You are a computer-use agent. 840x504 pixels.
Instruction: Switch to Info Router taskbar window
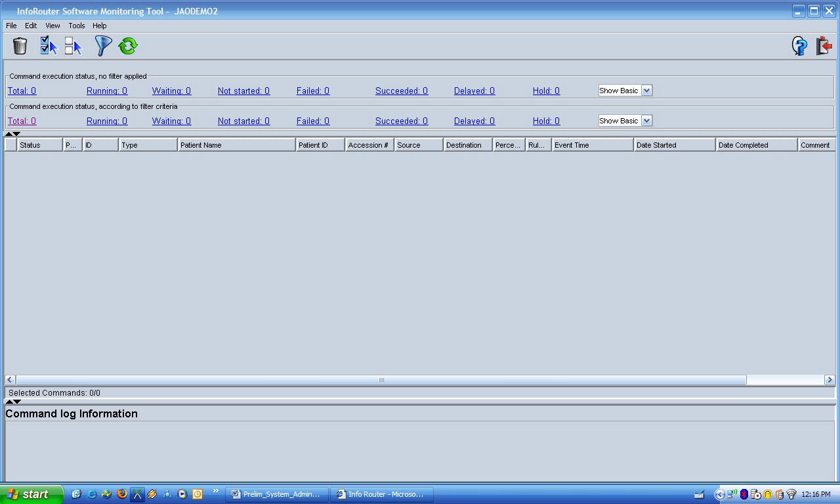tap(381, 494)
